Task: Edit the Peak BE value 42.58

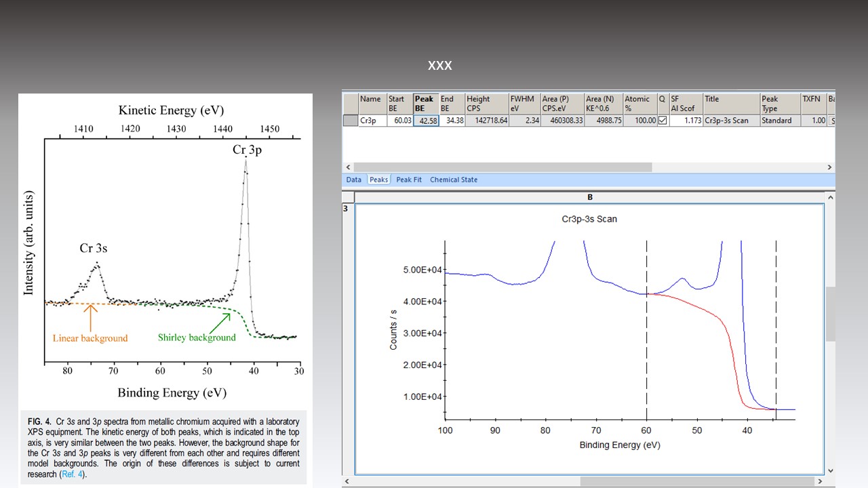Action: point(426,121)
